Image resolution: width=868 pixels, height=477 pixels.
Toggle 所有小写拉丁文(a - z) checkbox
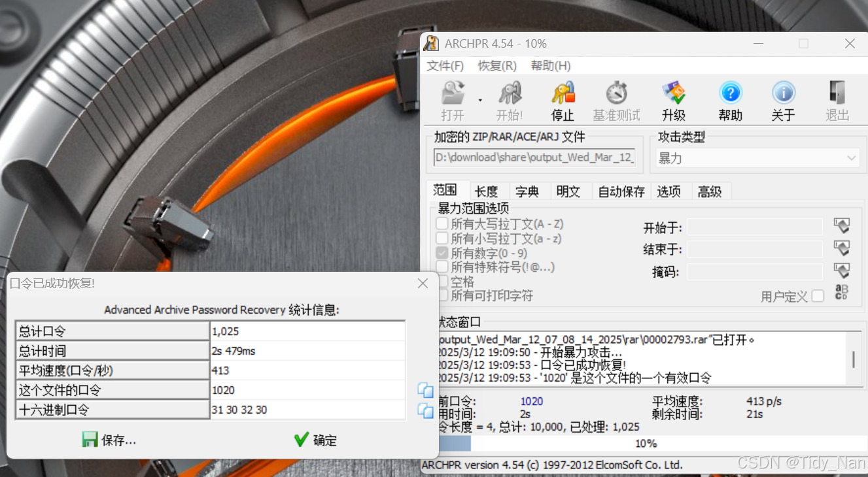442,238
